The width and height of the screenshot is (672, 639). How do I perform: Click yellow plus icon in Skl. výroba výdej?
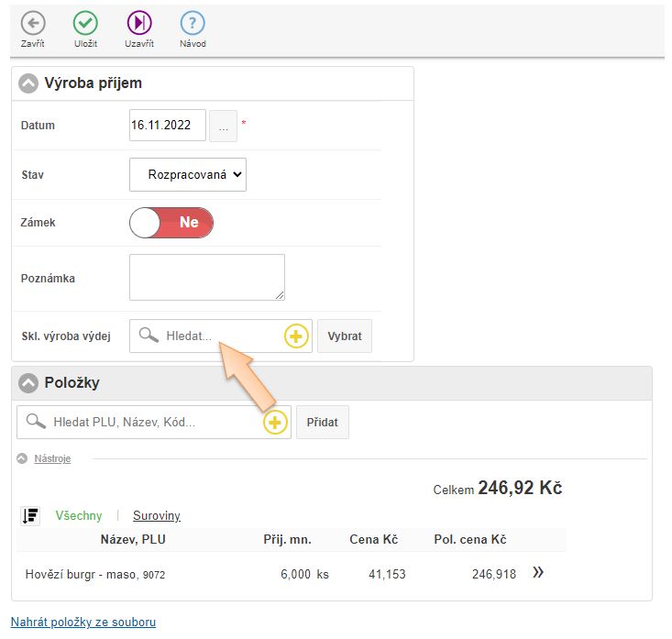point(296,336)
